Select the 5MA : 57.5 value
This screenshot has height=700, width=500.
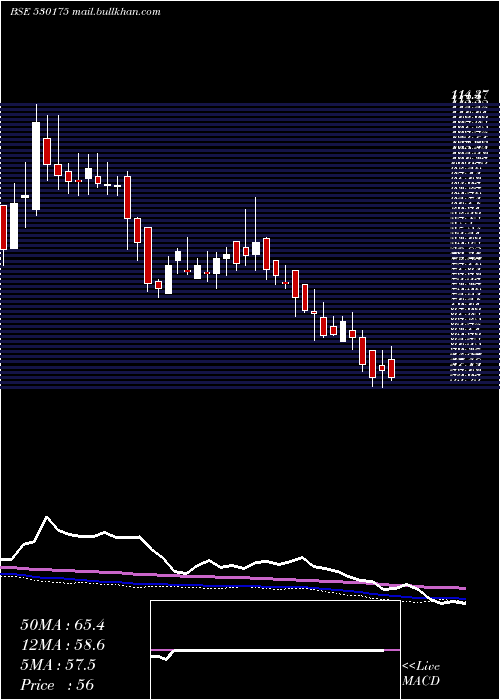point(58,665)
